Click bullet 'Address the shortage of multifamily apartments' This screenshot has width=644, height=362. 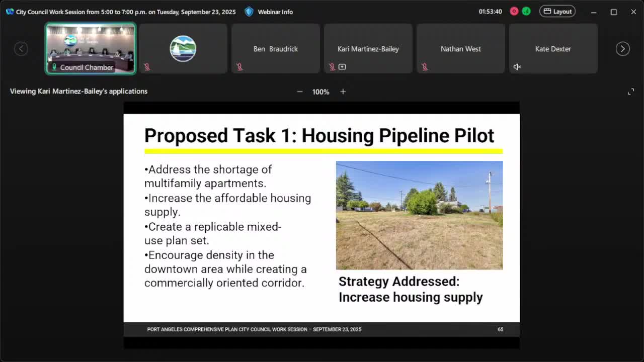[208, 176]
